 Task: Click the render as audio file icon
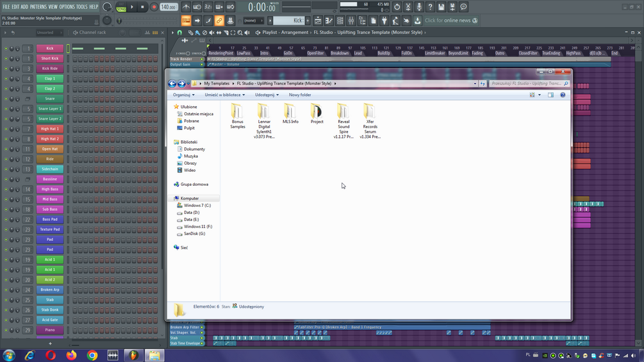click(x=452, y=7)
